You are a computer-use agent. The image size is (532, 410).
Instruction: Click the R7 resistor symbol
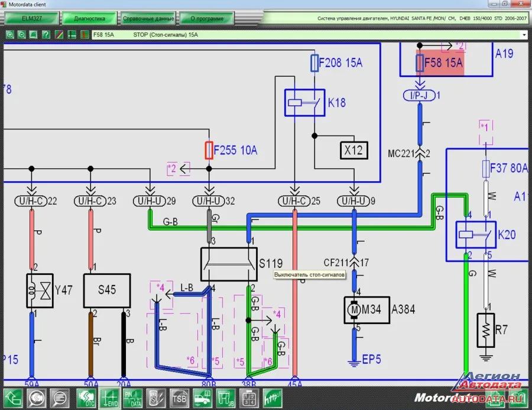tap(485, 330)
